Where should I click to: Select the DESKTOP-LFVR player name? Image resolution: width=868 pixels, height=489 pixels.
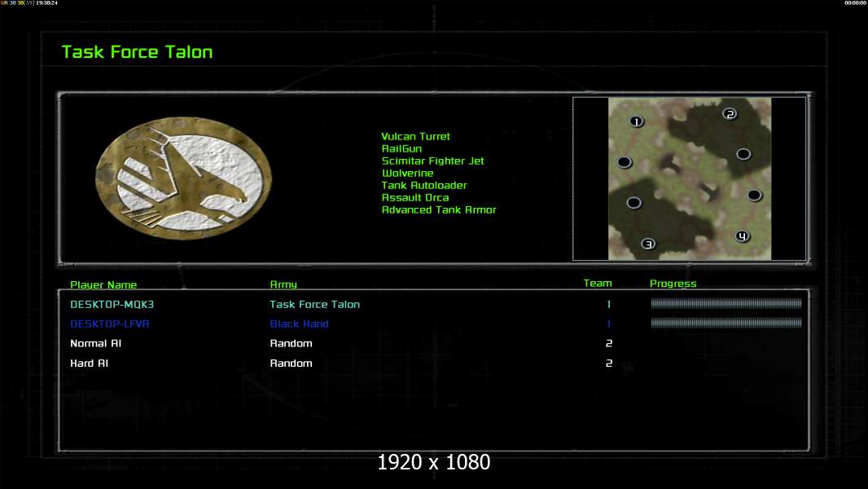[x=110, y=324]
